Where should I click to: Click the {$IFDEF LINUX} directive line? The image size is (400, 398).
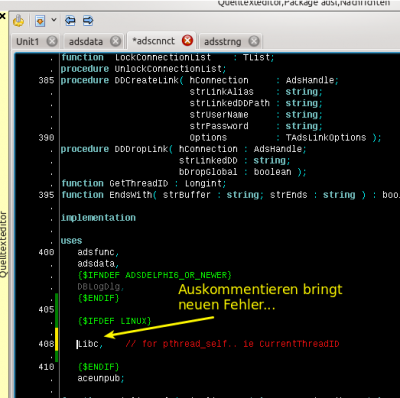[114, 321]
